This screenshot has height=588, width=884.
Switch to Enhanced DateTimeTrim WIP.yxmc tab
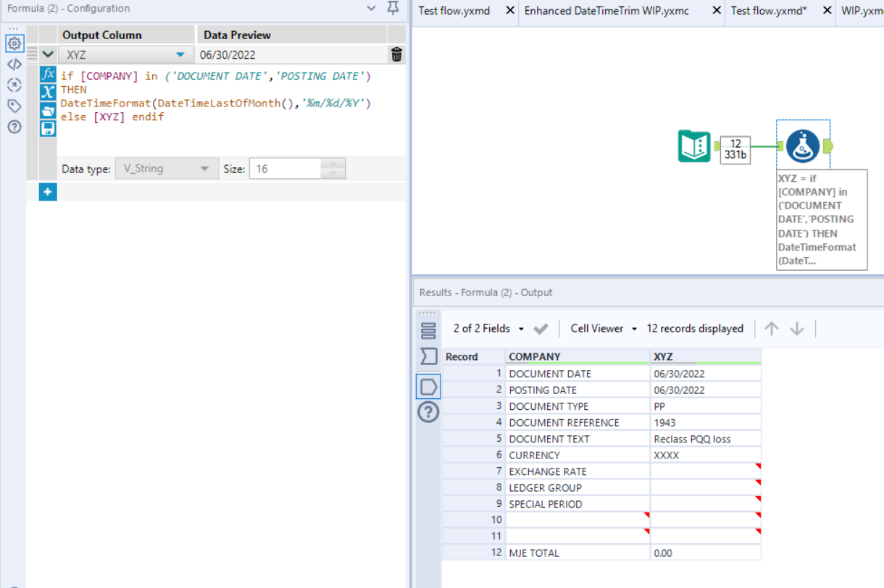(606, 11)
